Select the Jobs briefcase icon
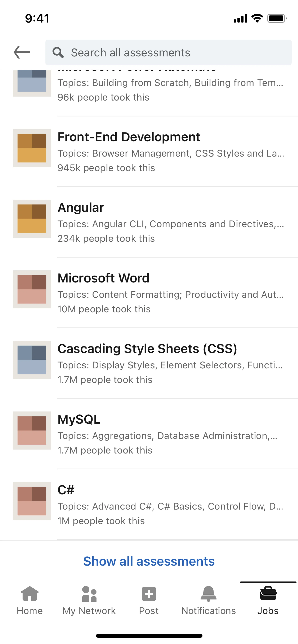The image size is (298, 644). (x=268, y=593)
